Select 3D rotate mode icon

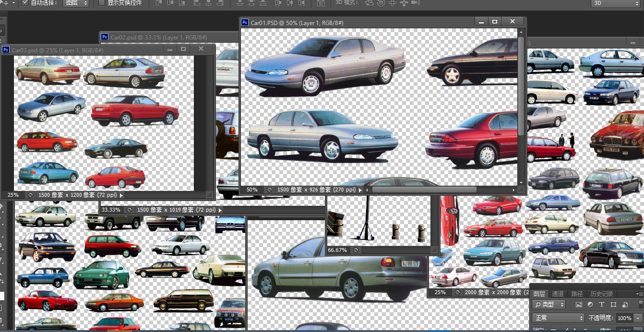click(x=369, y=3)
